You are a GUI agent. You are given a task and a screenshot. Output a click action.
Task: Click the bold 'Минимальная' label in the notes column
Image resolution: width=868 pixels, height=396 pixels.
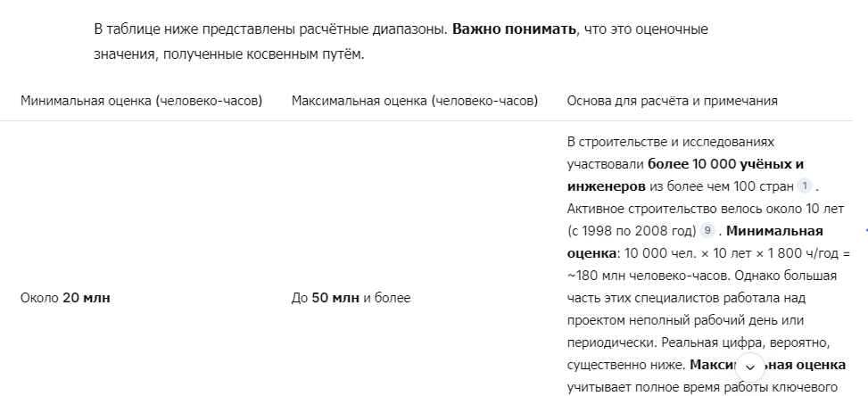pos(774,231)
